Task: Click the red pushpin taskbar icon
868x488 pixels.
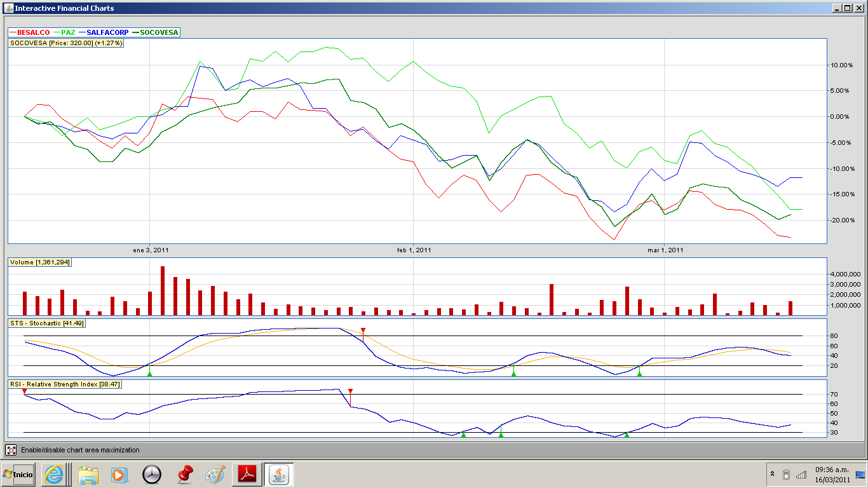Action: point(184,474)
